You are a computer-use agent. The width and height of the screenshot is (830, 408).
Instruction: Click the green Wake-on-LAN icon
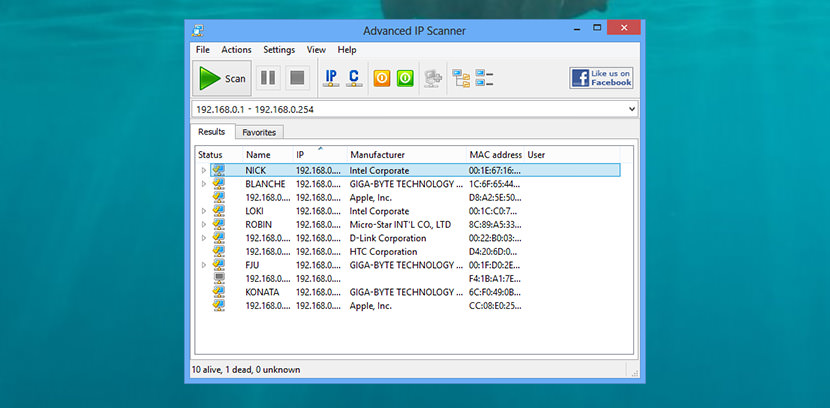(405, 78)
